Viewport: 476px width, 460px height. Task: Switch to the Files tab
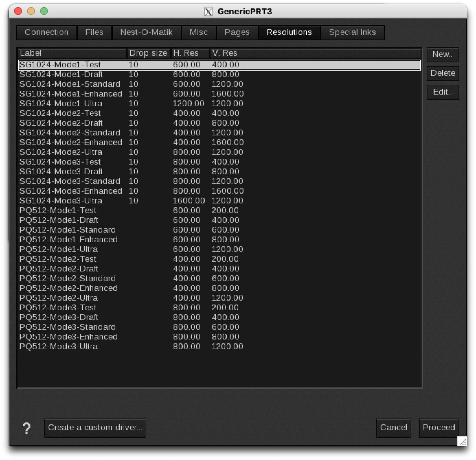94,32
